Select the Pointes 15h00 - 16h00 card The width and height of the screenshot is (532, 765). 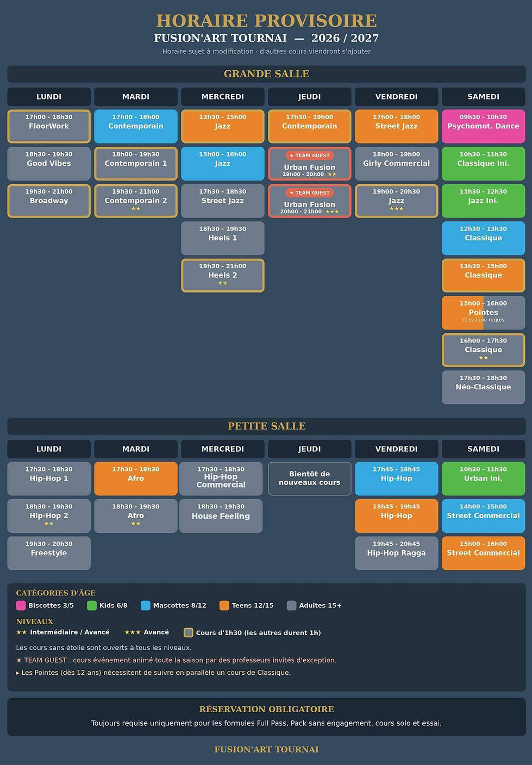pyautogui.click(x=484, y=313)
